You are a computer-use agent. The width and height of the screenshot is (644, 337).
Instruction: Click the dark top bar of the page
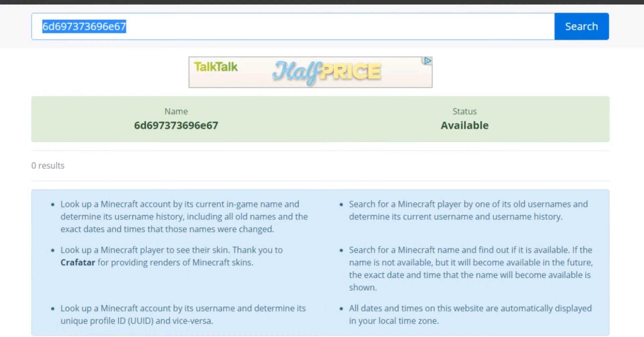[322, 2]
